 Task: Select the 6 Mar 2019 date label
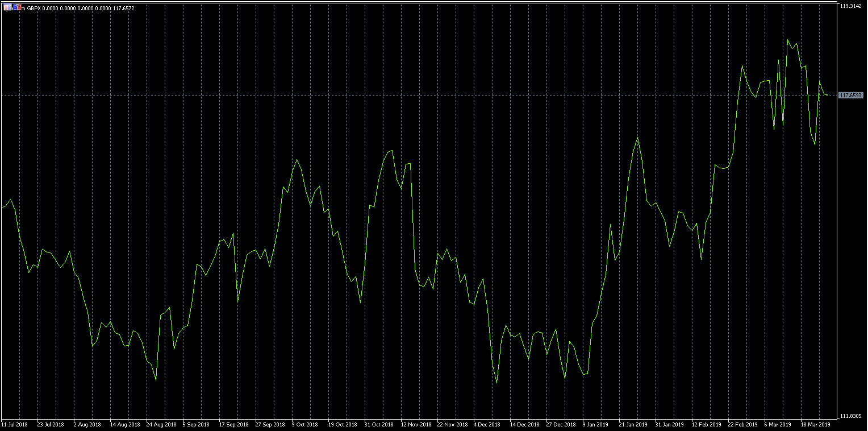778,425
